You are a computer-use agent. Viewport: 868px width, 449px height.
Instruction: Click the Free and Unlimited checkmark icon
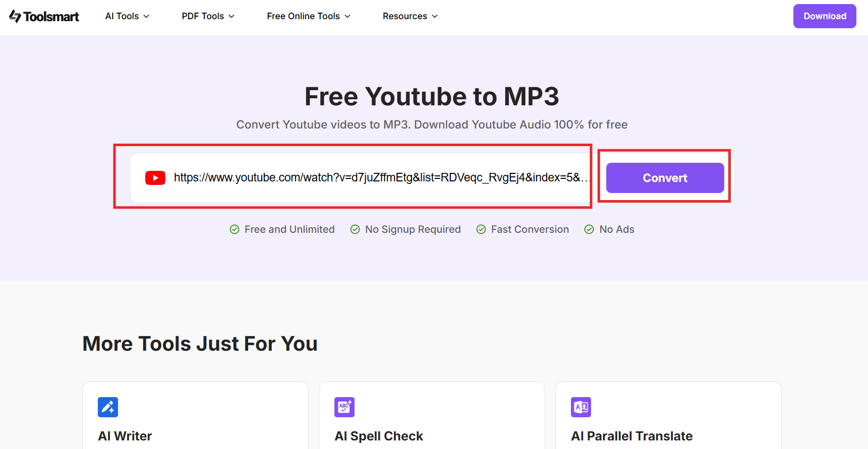(235, 229)
